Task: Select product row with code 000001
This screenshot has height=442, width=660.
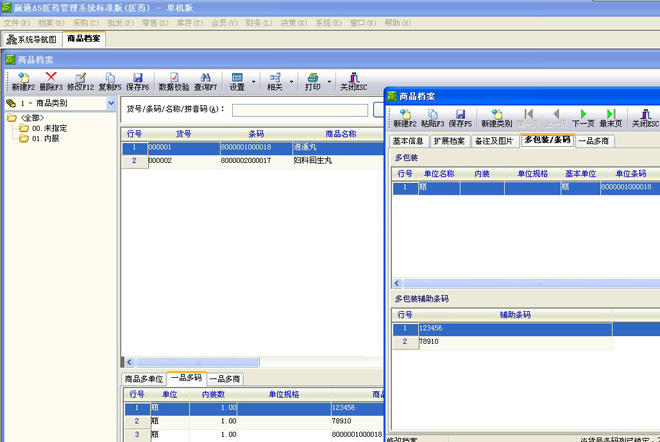Action: [253, 147]
